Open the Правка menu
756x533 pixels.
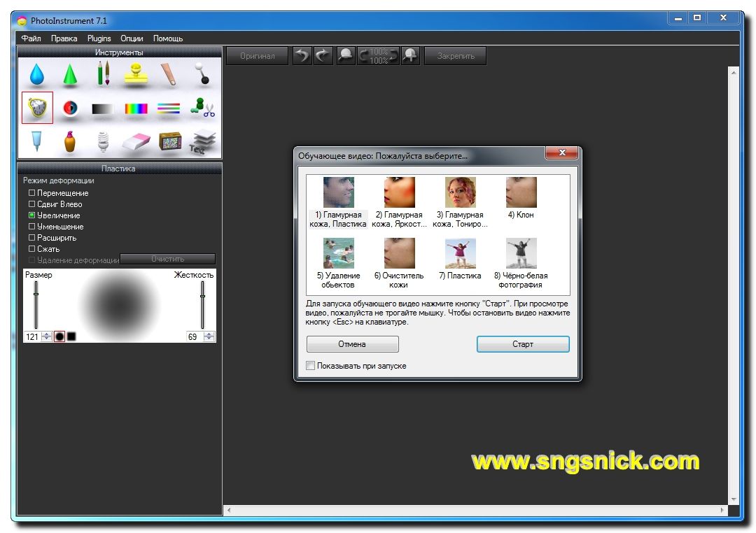click(x=64, y=38)
